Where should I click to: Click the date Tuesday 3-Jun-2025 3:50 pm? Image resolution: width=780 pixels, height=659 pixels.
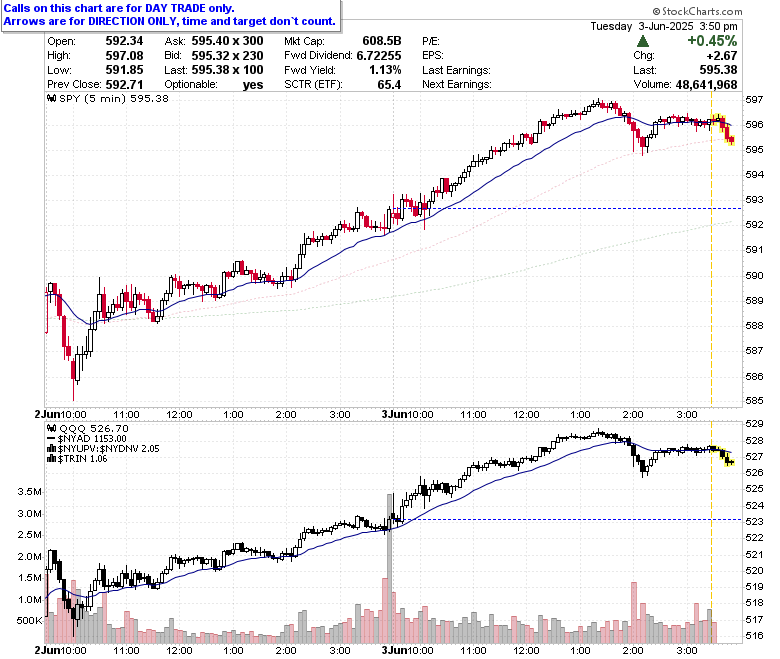coord(664,26)
